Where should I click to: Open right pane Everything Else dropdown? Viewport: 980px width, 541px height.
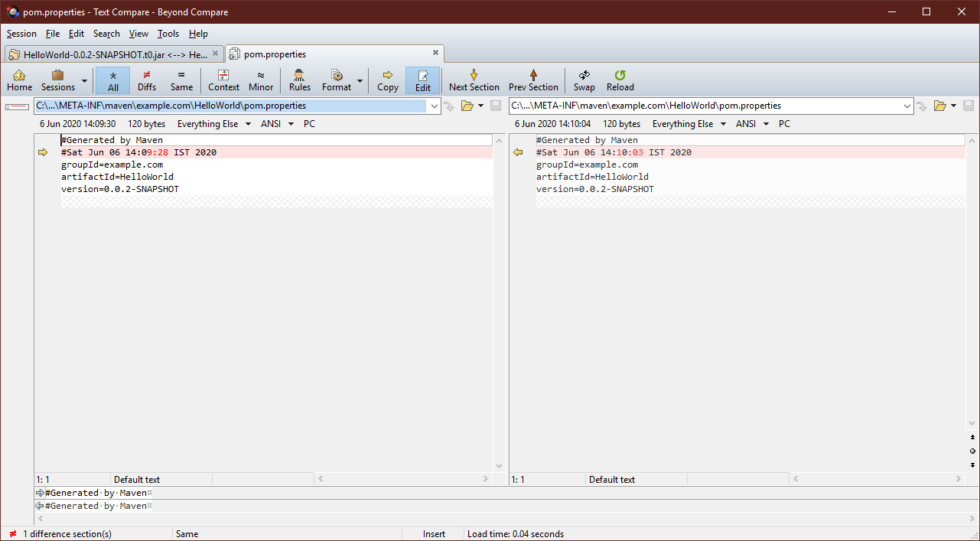[689, 124]
